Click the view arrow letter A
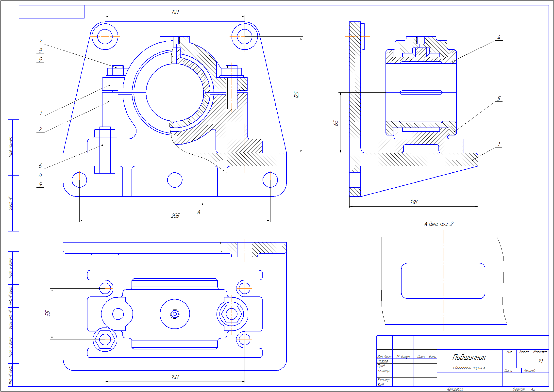The width and height of the screenshot is (554, 392). click(x=199, y=212)
